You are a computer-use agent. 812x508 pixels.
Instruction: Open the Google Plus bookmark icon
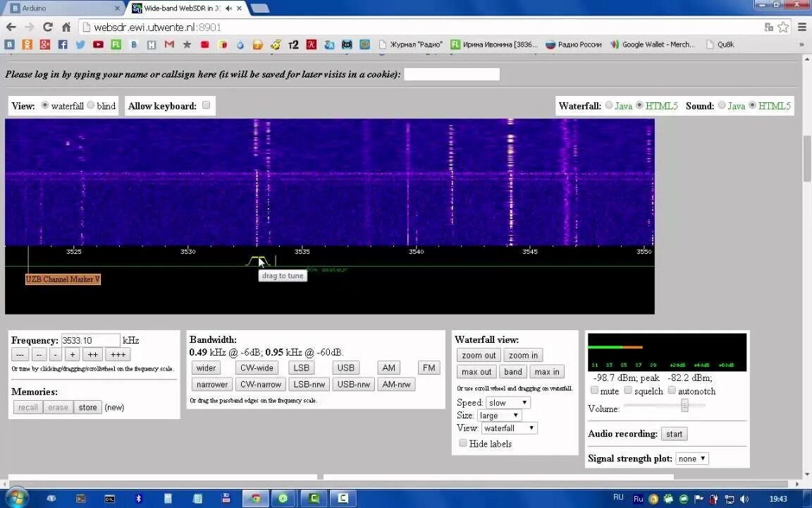pyautogui.click(x=45, y=44)
